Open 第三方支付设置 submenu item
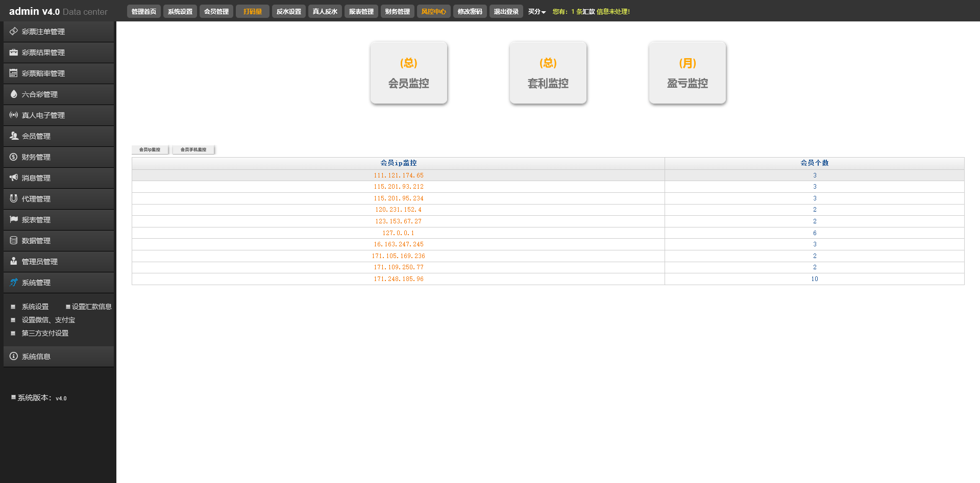Viewport: 980px width, 483px height. tap(45, 334)
